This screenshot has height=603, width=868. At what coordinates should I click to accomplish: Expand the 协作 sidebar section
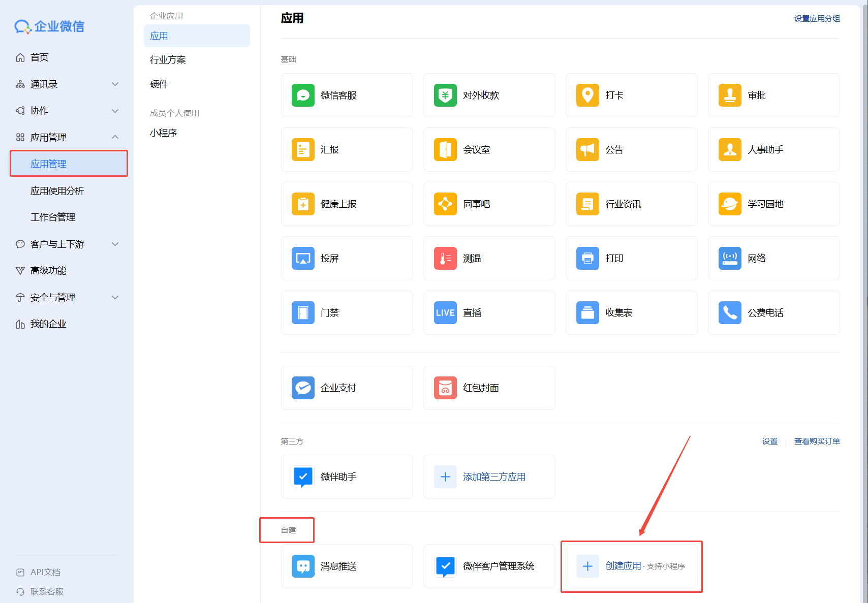tap(115, 111)
